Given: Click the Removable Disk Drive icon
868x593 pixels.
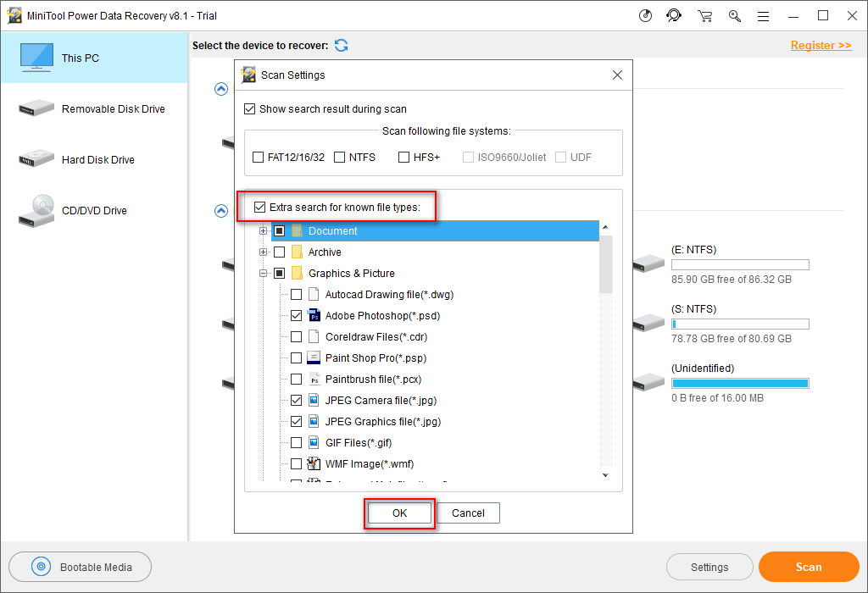Looking at the screenshot, I should [x=36, y=108].
